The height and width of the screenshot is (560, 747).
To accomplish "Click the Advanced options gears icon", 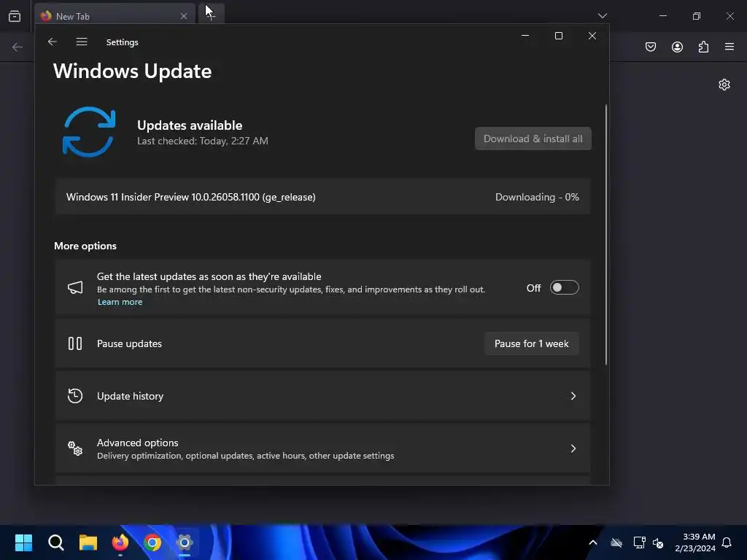I will [75, 448].
